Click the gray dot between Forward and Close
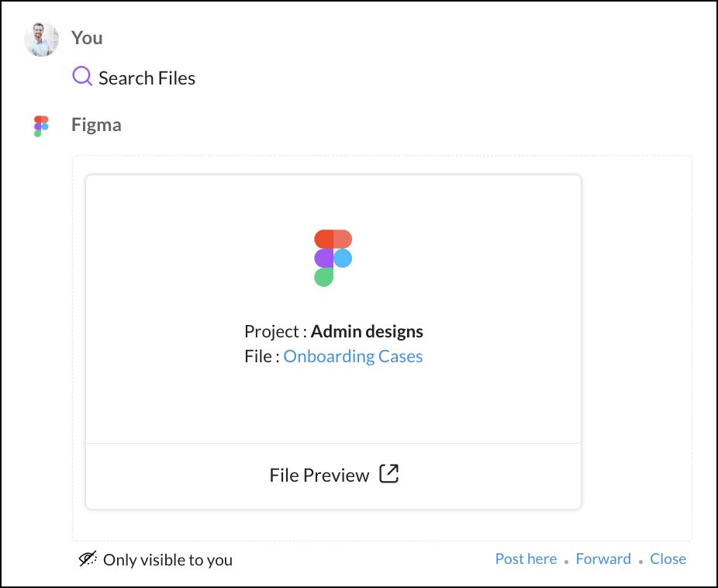The height and width of the screenshot is (588, 718). (640, 561)
